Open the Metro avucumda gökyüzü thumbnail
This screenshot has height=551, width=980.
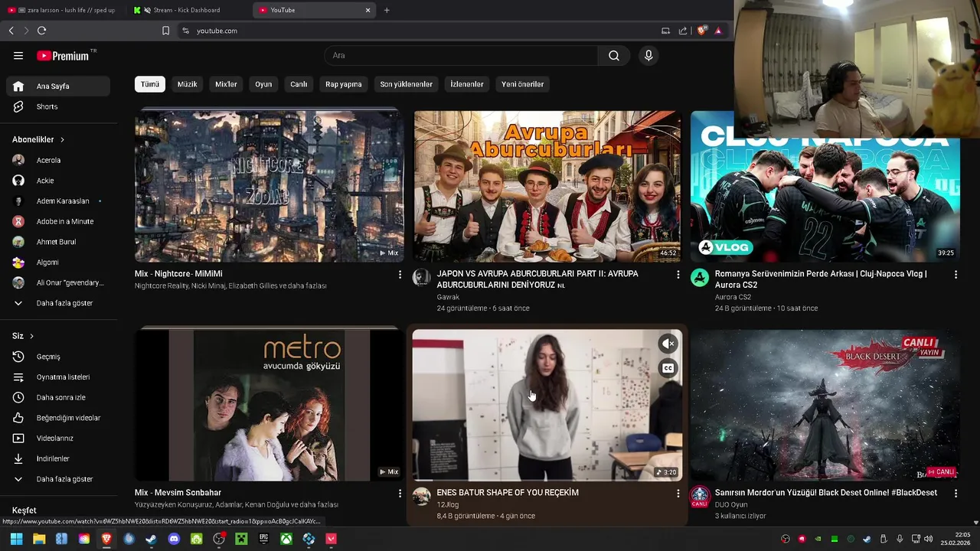[x=269, y=406]
